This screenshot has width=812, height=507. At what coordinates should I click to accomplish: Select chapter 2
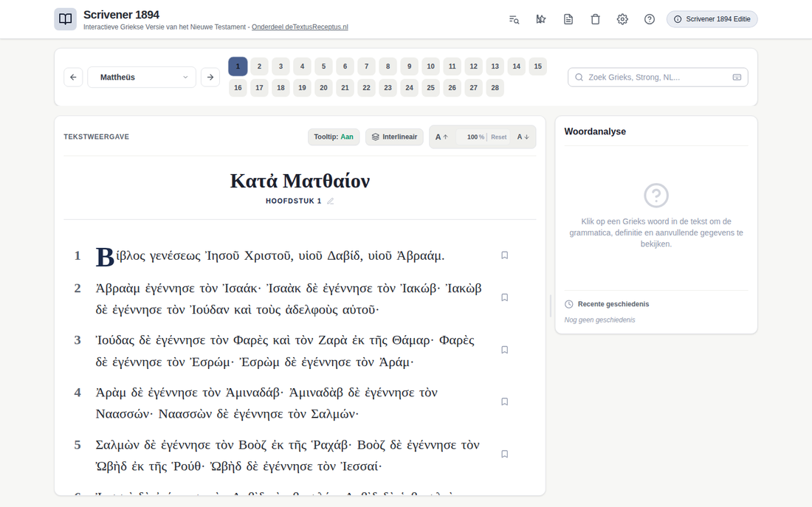(259, 66)
